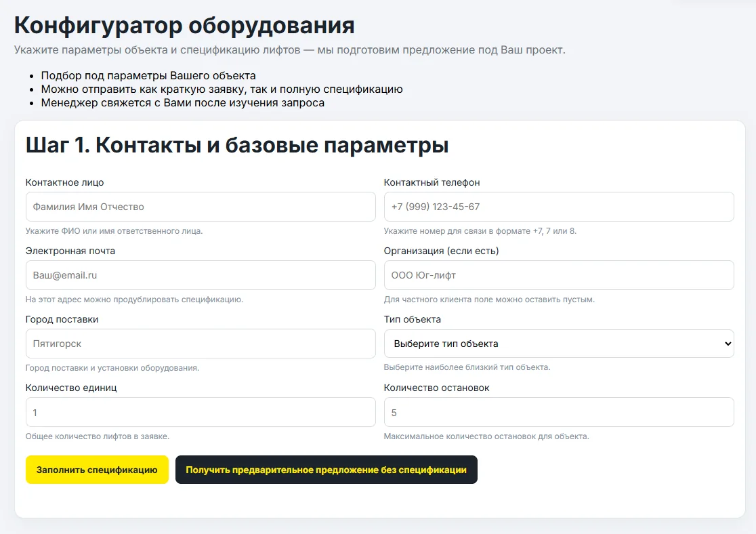The image size is (756, 534).
Task: Focus the Город поставки input
Action: [201, 344]
